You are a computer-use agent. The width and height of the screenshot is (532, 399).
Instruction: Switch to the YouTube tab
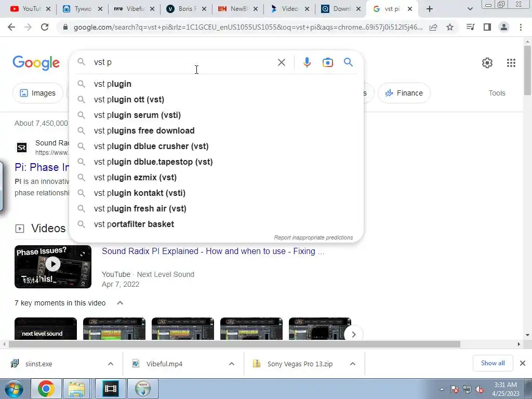tap(31, 9)
